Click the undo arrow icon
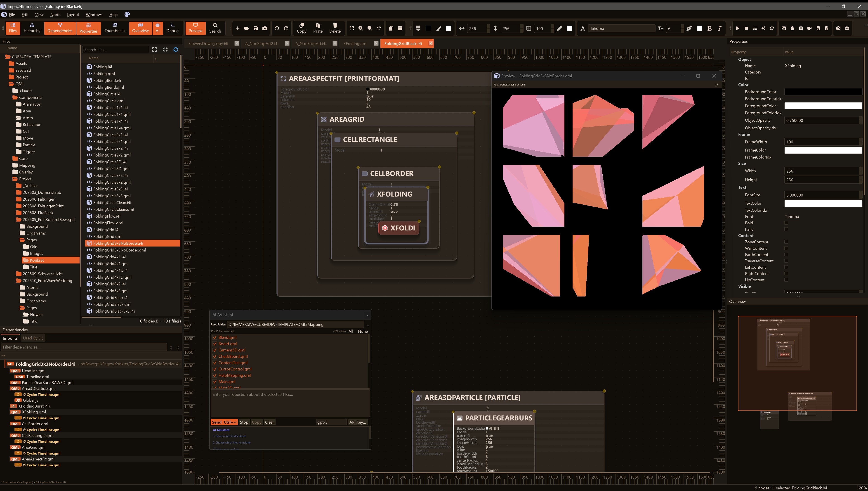Viewport: 868px width, 491px height. pos(277,28)
